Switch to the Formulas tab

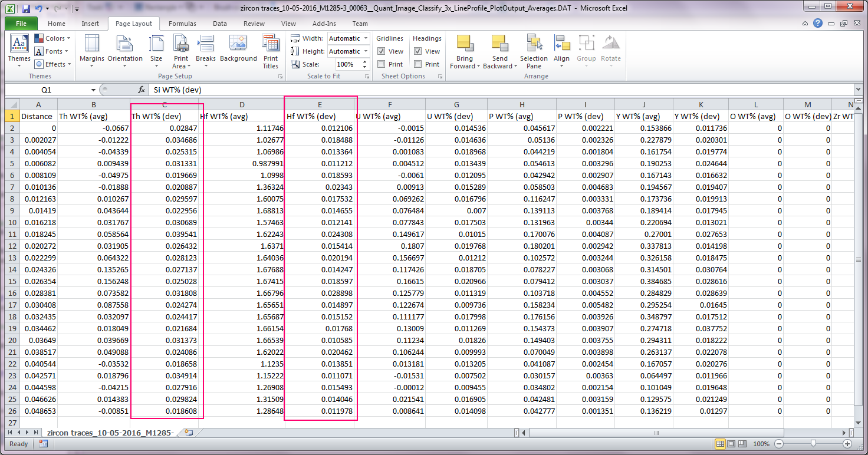182,24
